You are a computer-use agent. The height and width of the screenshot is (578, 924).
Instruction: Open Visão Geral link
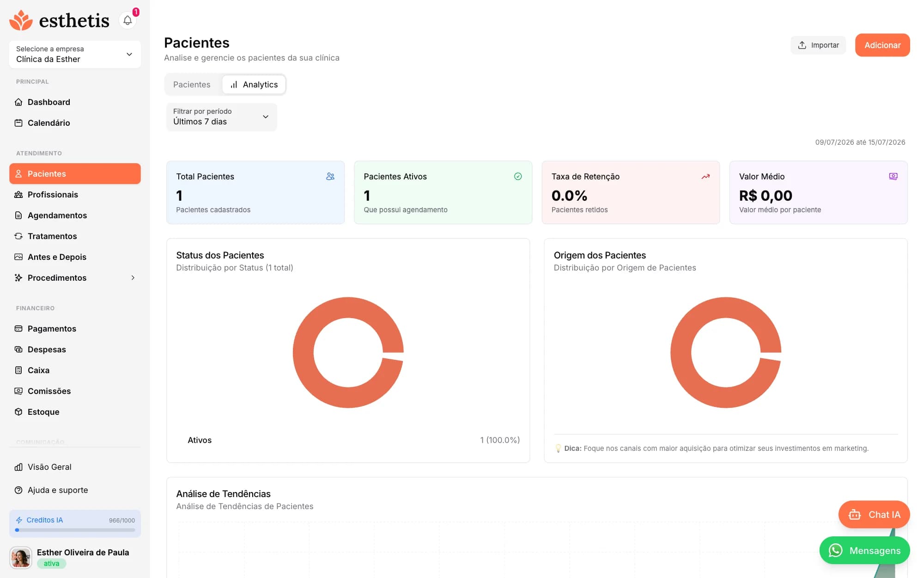tap(75, 467)
